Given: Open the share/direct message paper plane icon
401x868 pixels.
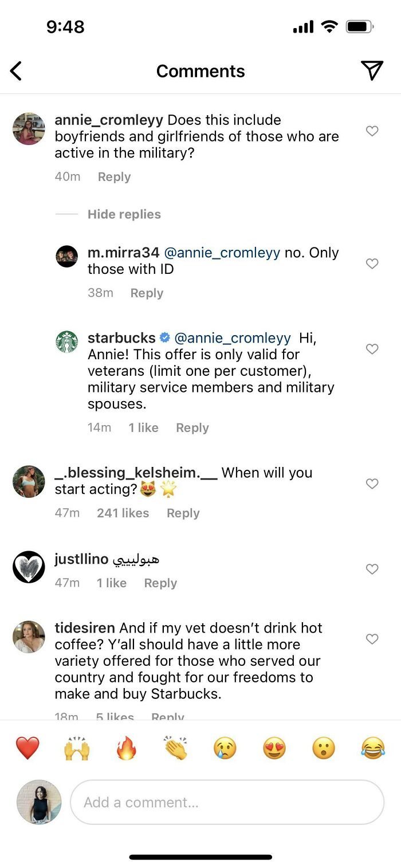Looking at the screenshot, I should tap(373, 70).
